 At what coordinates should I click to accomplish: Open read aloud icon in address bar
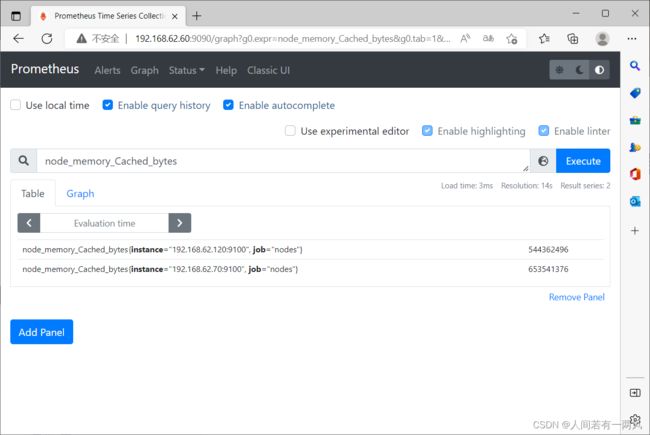(465, 39)
